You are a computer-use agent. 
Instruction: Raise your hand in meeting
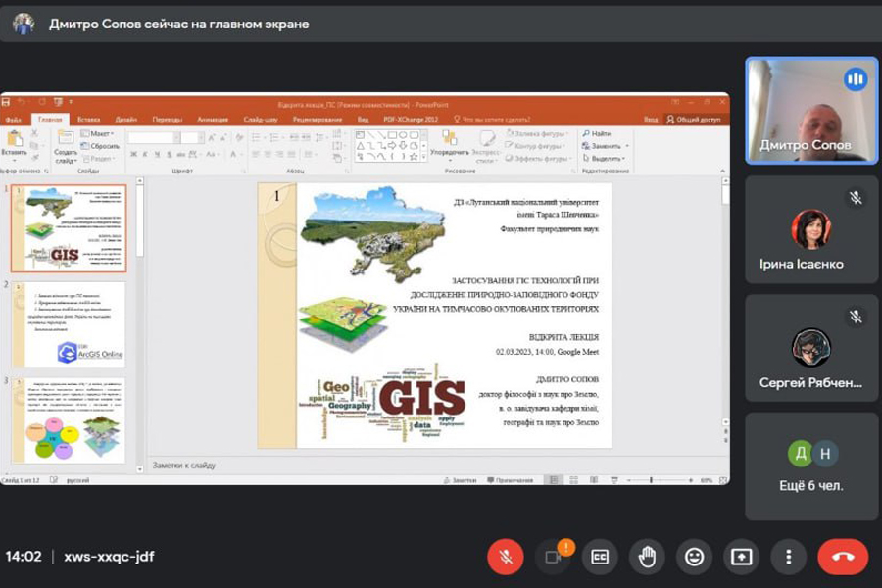[x=647, y=557]
